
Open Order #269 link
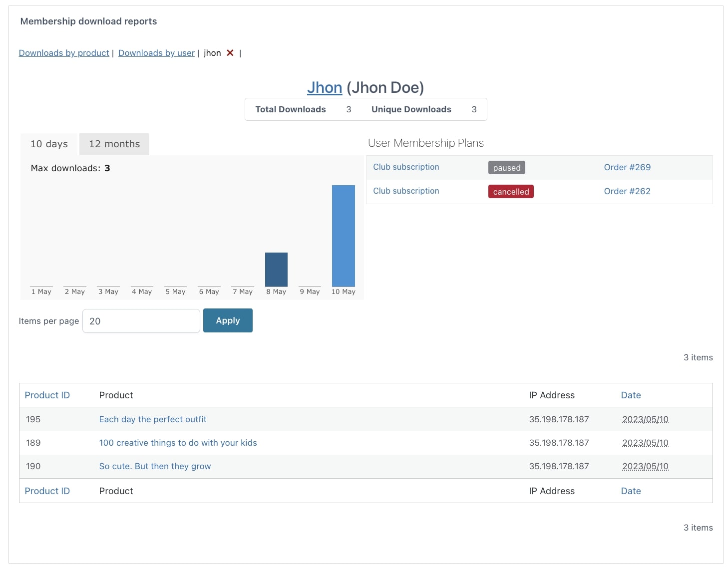[627, 167]
